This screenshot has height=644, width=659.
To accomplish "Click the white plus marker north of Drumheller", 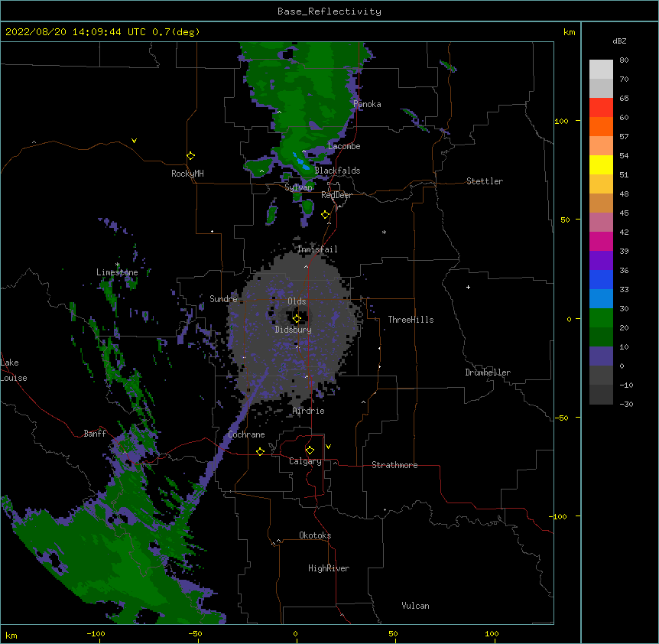I will 468,287.
